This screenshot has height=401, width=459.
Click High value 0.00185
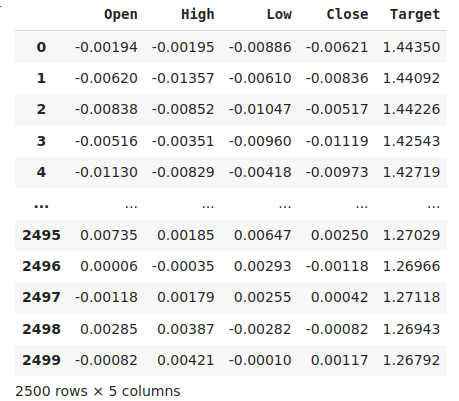(x=186, y=235)
